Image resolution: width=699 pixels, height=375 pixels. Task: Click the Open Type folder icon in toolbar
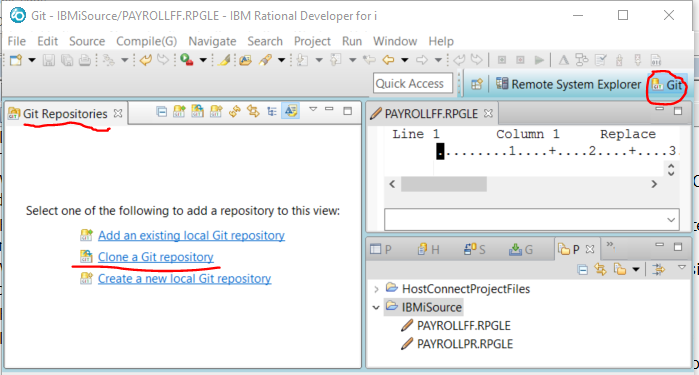(x=245, y=60)
